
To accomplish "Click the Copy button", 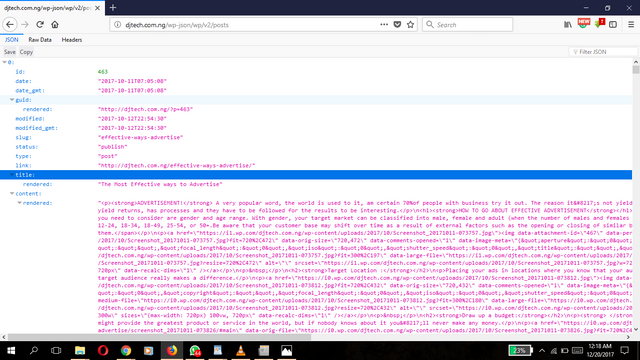I will click(x=26, y=52).
